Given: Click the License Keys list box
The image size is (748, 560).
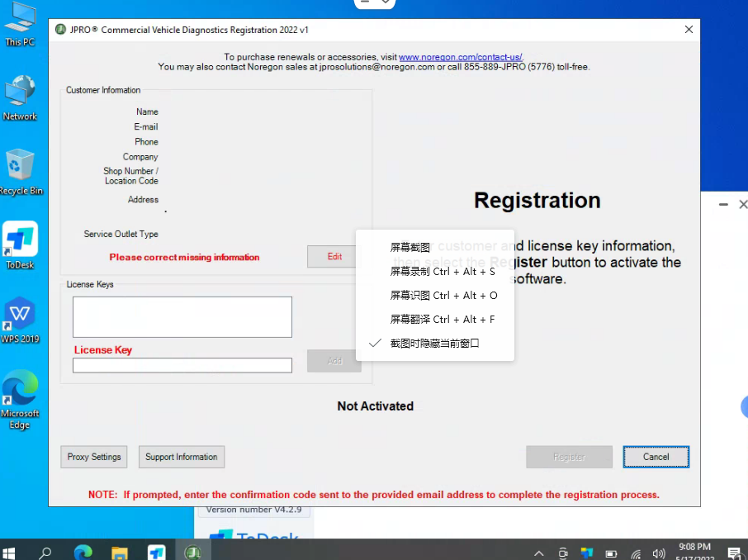Looking at the screenshot, I should (x=182, y=317).
